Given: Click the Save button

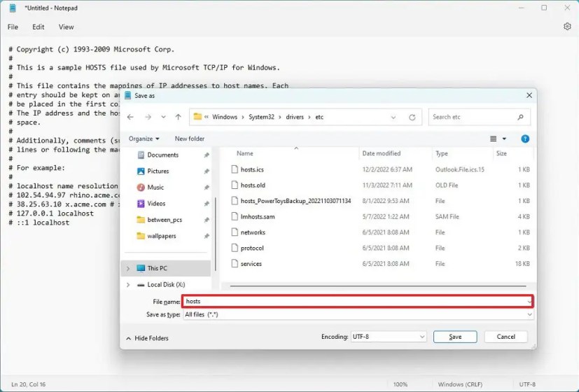Looking at the screenshot, I should tap(455, 337).
